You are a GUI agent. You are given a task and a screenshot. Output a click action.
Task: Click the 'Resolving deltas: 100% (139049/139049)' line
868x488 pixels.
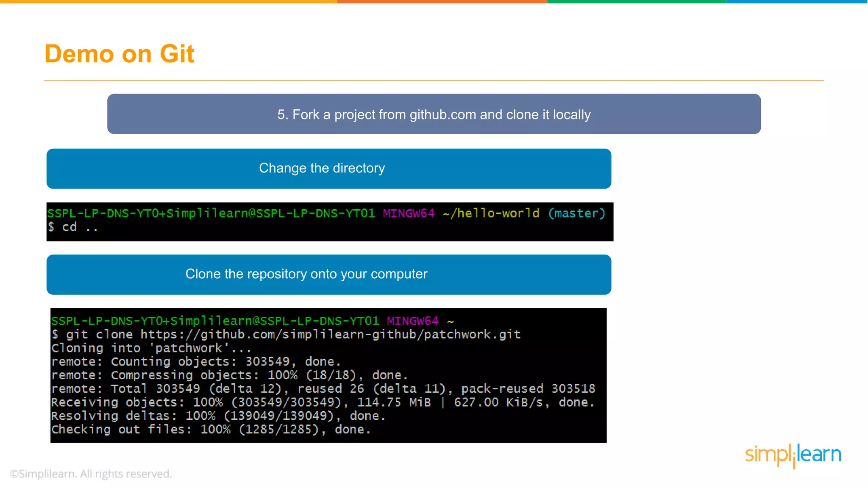tap(218, 416)
